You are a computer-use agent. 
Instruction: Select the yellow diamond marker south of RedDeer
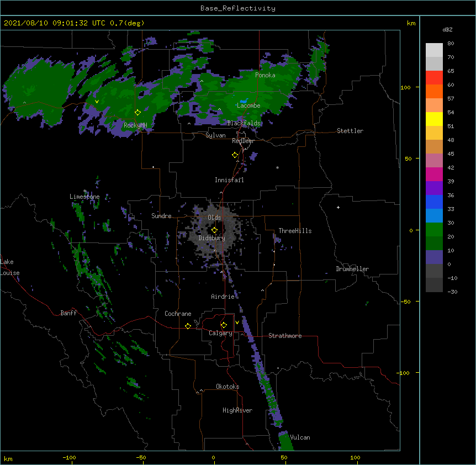click(x=235, y=155)
